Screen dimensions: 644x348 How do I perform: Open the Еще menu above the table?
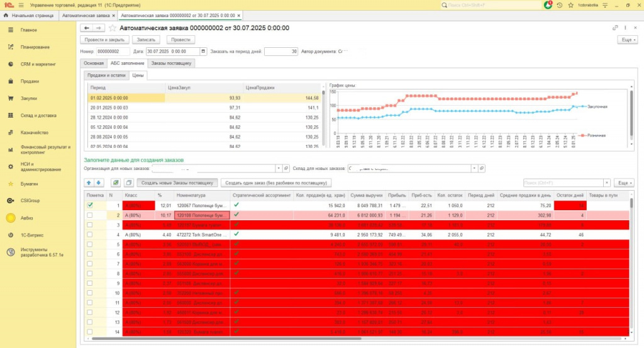623,182
